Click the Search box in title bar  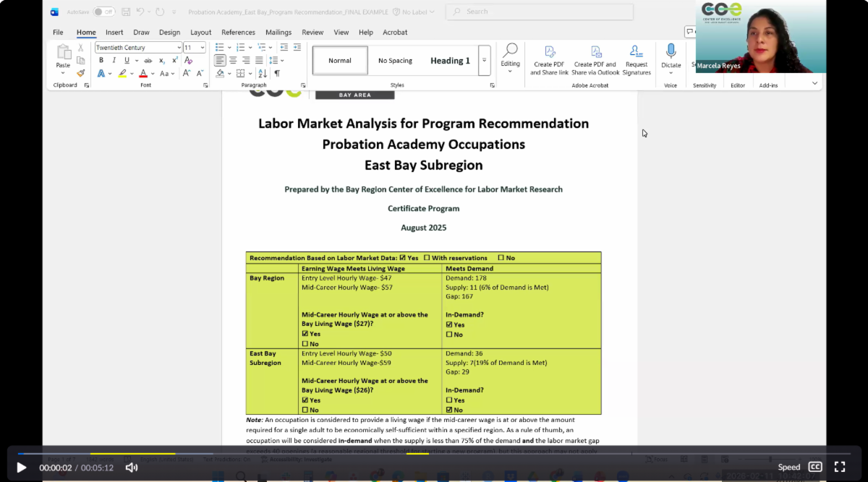[x=540, y=12]
